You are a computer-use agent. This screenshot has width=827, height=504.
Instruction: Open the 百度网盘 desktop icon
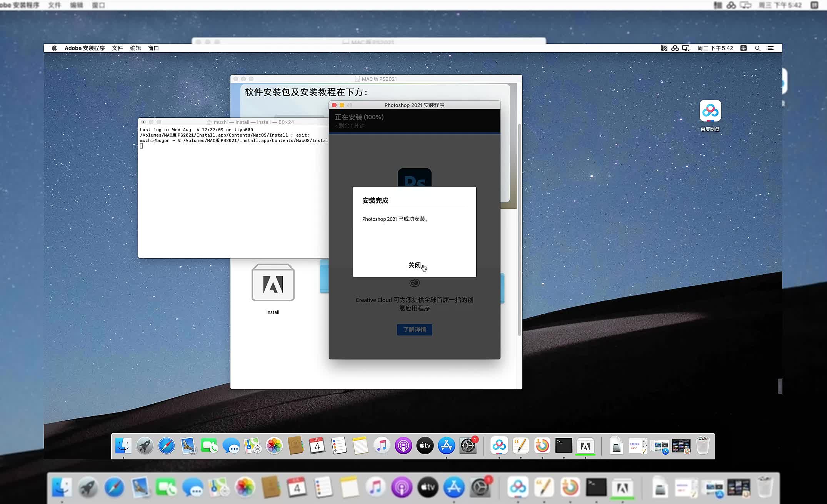point(710,111)
